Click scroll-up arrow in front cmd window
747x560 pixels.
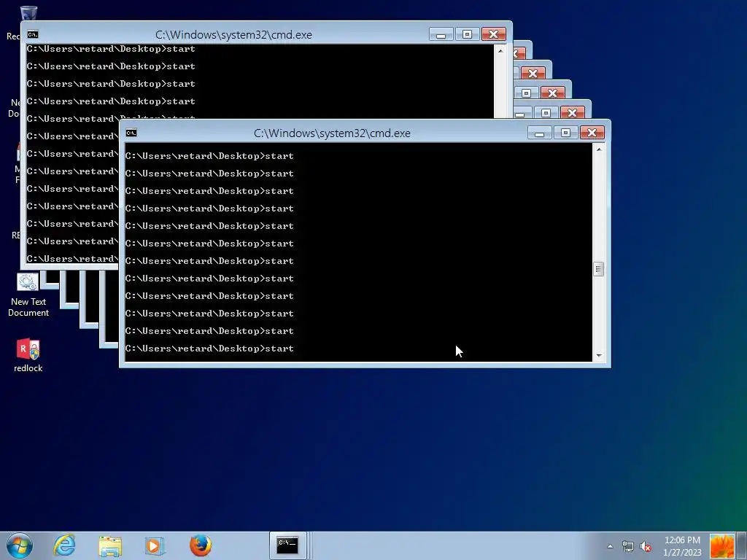click(599, 149)
